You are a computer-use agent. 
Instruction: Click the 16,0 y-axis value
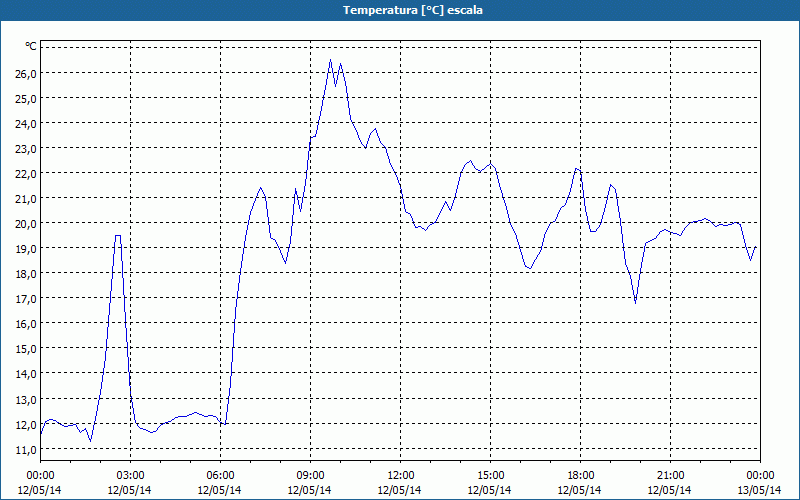click(x=26, y=324)
